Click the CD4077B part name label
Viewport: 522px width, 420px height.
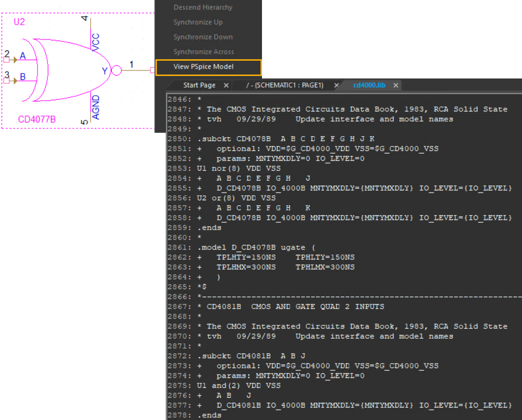point(36,119)
